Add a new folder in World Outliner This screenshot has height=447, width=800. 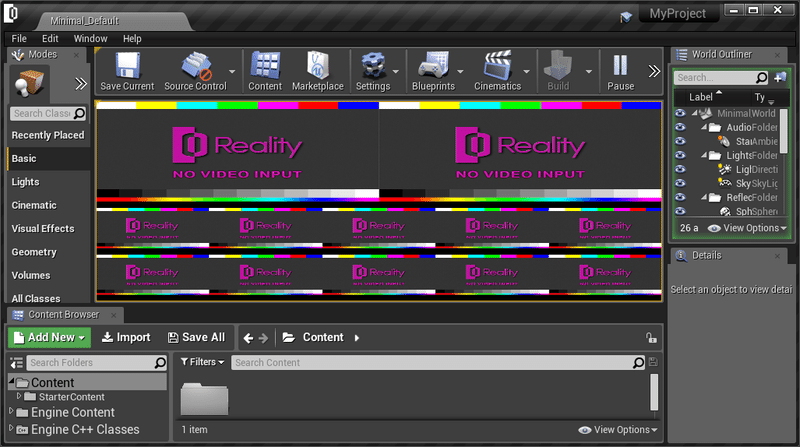point(780,78)
